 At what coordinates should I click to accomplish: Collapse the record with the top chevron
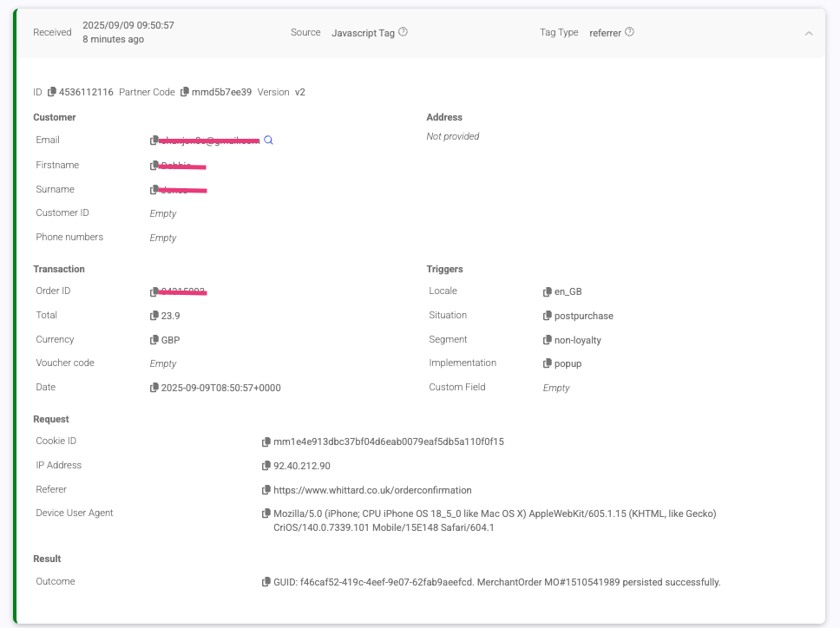tap(809, 33)
